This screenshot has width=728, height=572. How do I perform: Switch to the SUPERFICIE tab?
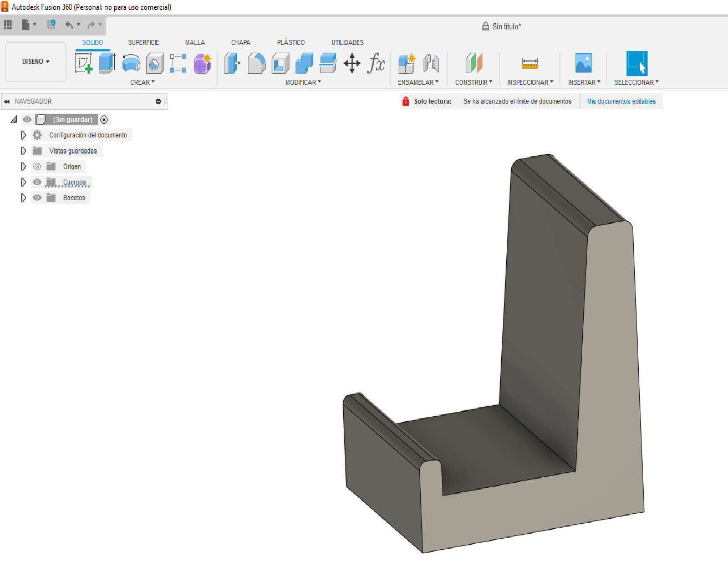144,43
